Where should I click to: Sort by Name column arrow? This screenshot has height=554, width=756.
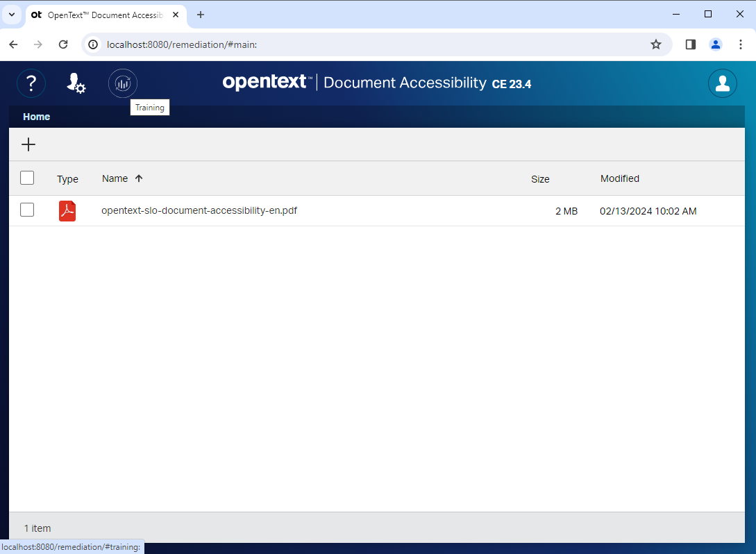[139, 178]
